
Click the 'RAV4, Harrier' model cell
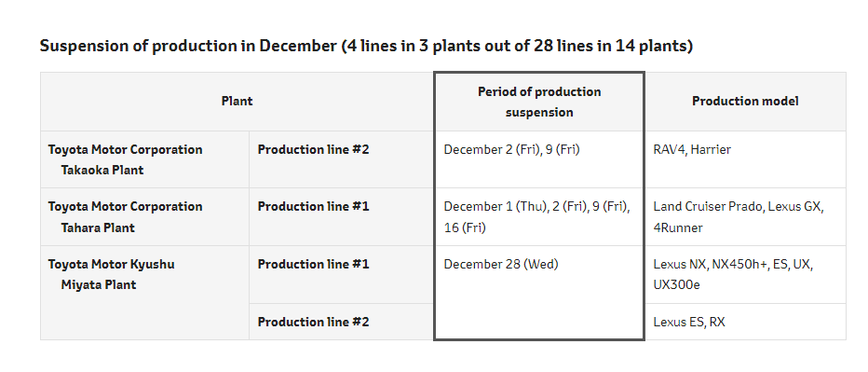745,159
